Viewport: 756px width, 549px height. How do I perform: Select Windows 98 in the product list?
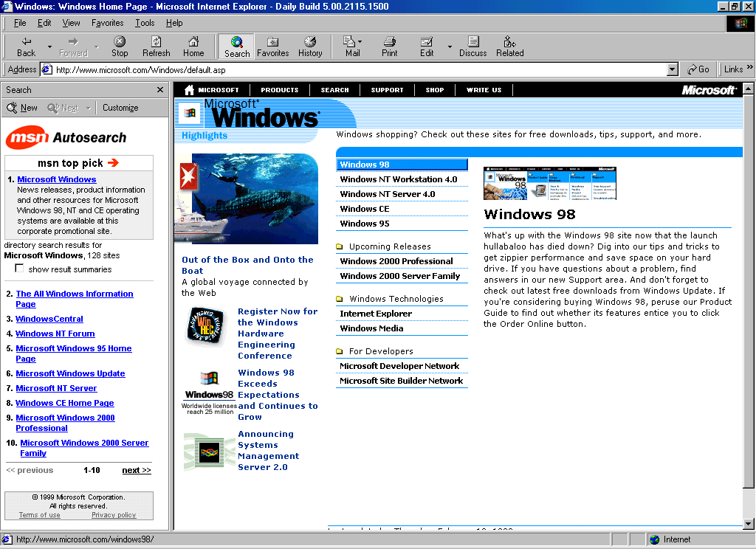(x=402, y=165)
